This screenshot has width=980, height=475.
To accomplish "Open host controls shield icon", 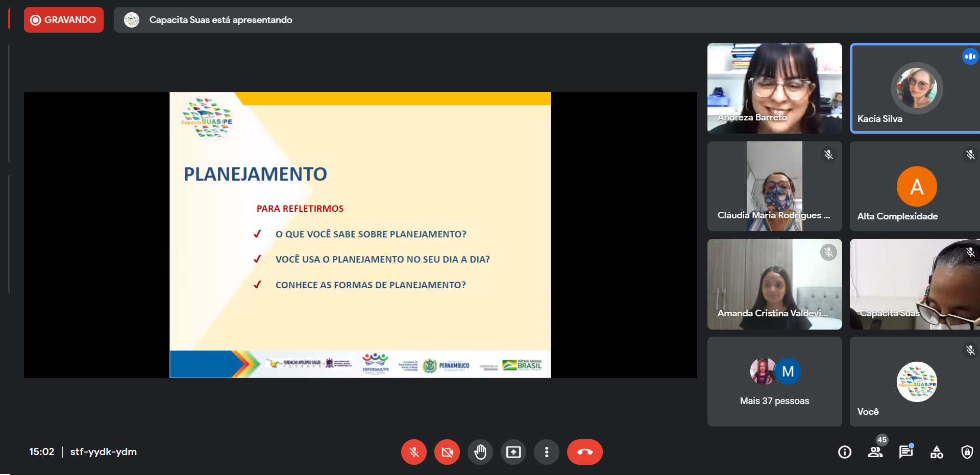I will (967, 452).
